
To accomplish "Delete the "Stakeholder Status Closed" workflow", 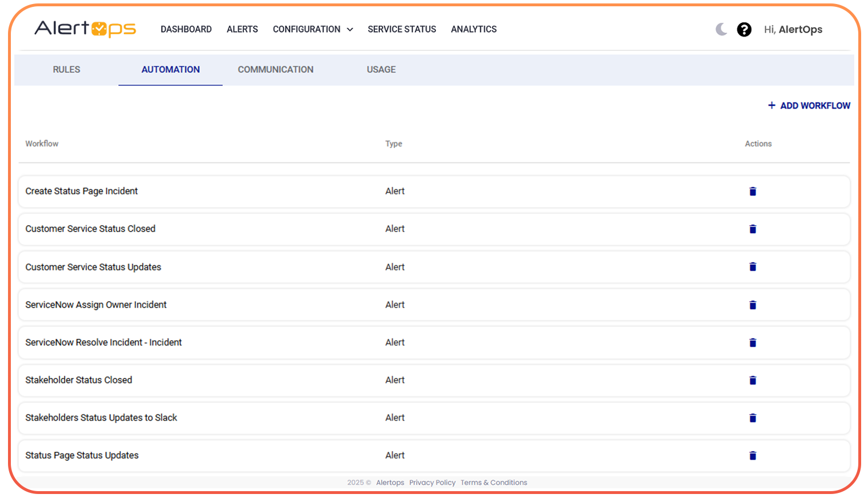I will point(753,380).
